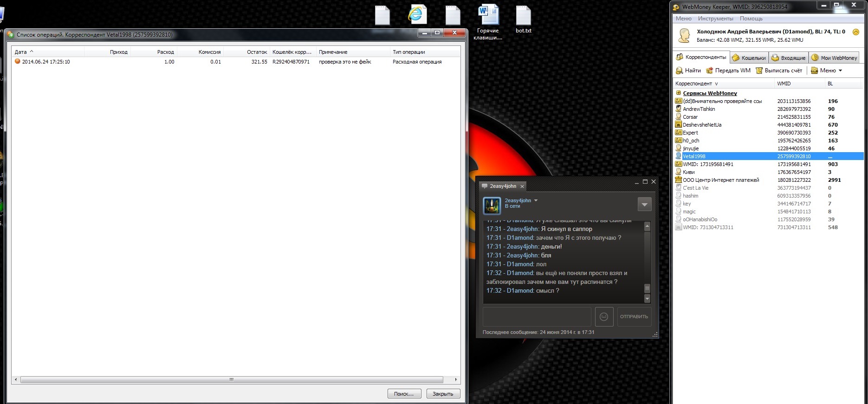Select the WMID: 731304713311 row
Image resolution: width=868 pixels, height=404 pixels.
click(768, 227)
